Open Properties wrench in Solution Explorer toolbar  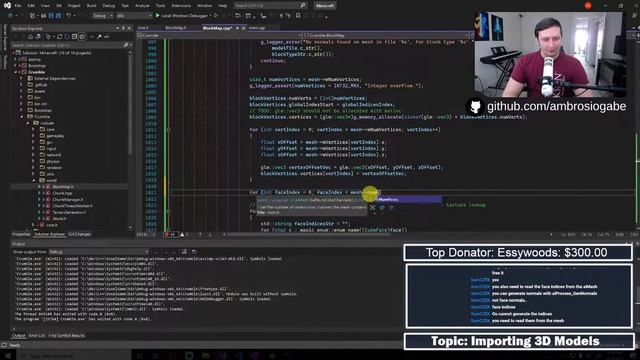(99, 37)
